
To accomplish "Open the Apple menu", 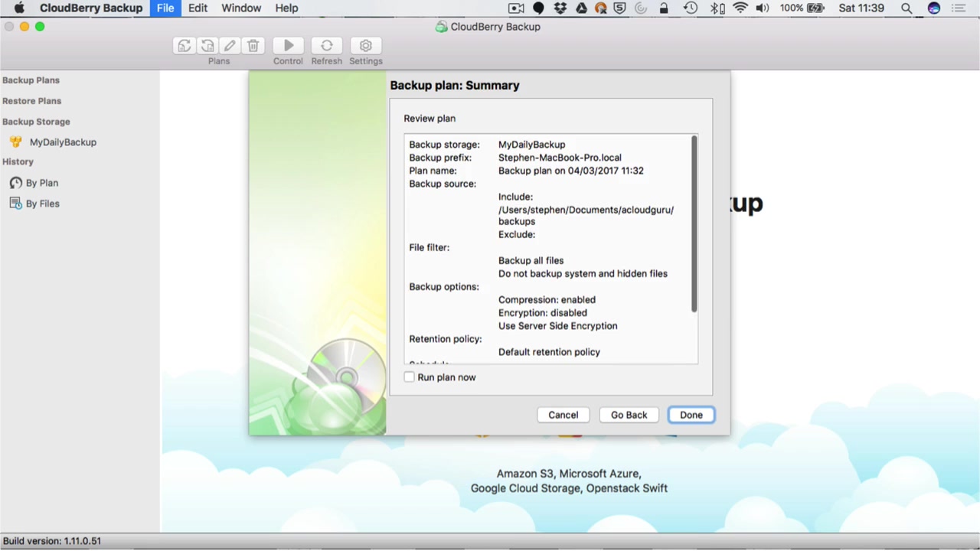I will pos(19,8).
